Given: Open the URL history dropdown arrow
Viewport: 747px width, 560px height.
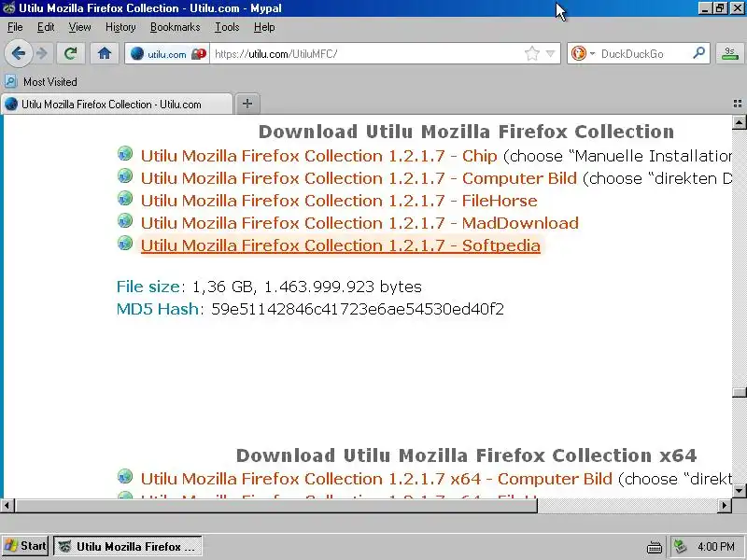Looking at the screenshot, I should click(x=550, y=54).
